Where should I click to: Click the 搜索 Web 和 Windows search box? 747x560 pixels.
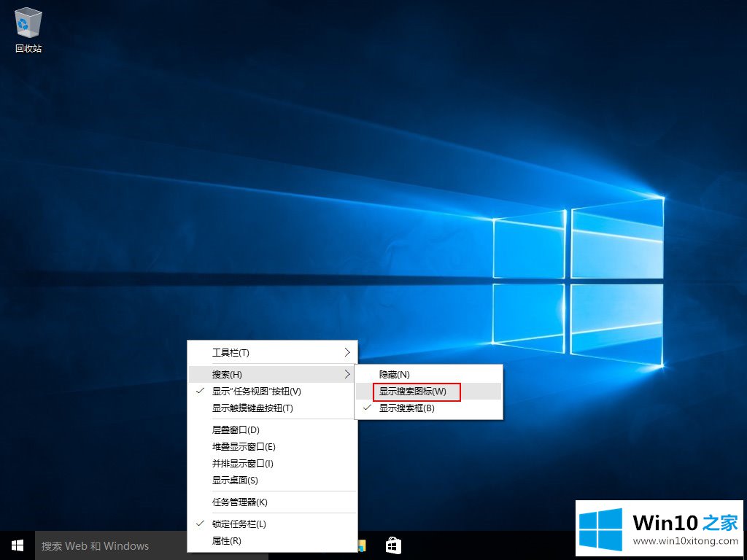point(112,545)
